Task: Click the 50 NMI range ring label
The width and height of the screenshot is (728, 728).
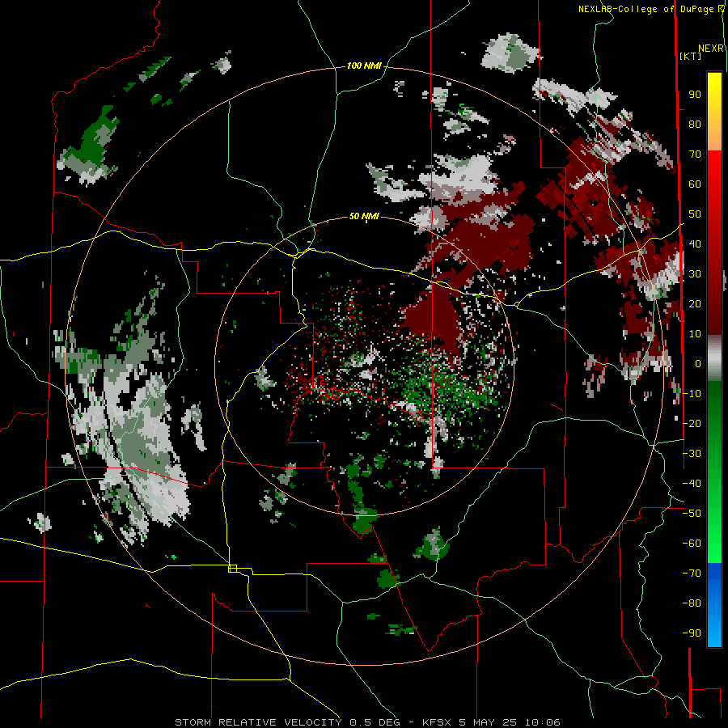Action: pos(364,216)
